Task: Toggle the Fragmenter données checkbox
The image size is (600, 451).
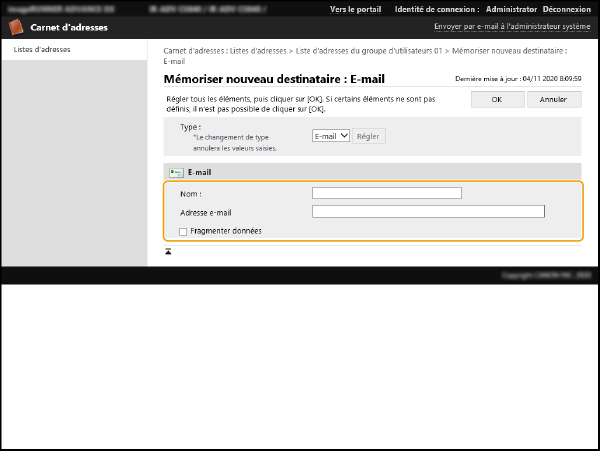Action: 183,231
